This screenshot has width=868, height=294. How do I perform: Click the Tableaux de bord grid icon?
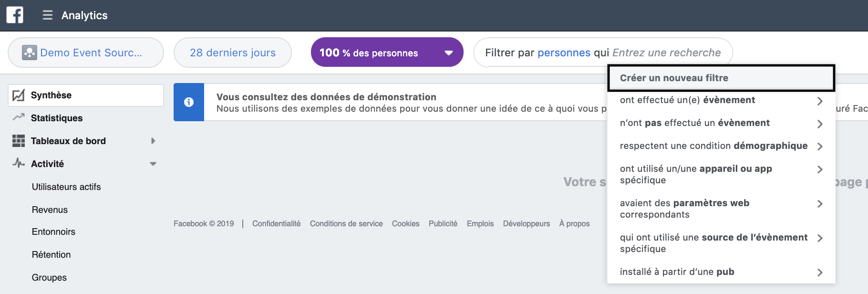pos(19,141)
